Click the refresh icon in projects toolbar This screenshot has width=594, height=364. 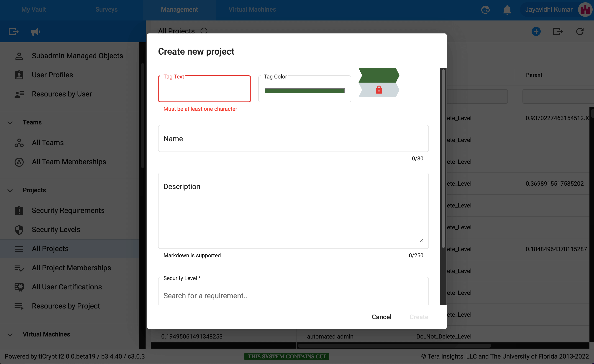pos(580,31)
